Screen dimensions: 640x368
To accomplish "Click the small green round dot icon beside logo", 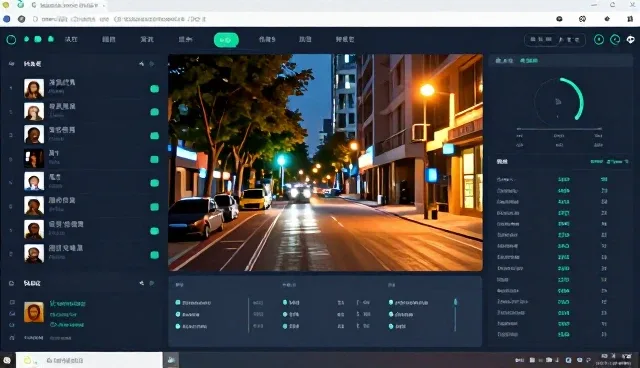I will click(x=27, y=39).
